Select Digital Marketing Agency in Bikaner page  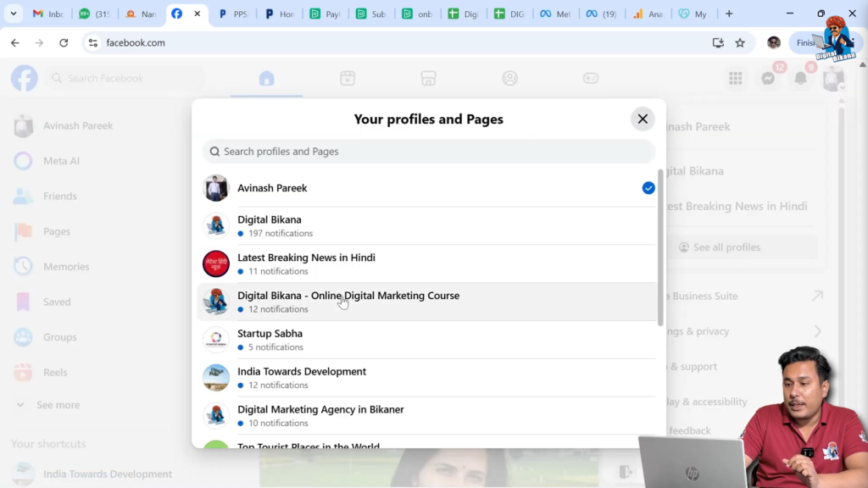(428, 415)
